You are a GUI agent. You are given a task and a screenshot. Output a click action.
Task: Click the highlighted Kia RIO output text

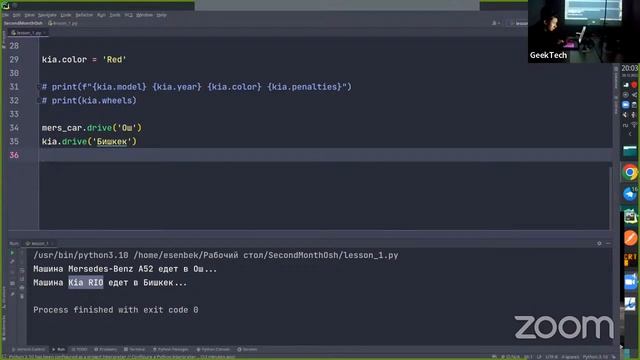pos(86,282)
